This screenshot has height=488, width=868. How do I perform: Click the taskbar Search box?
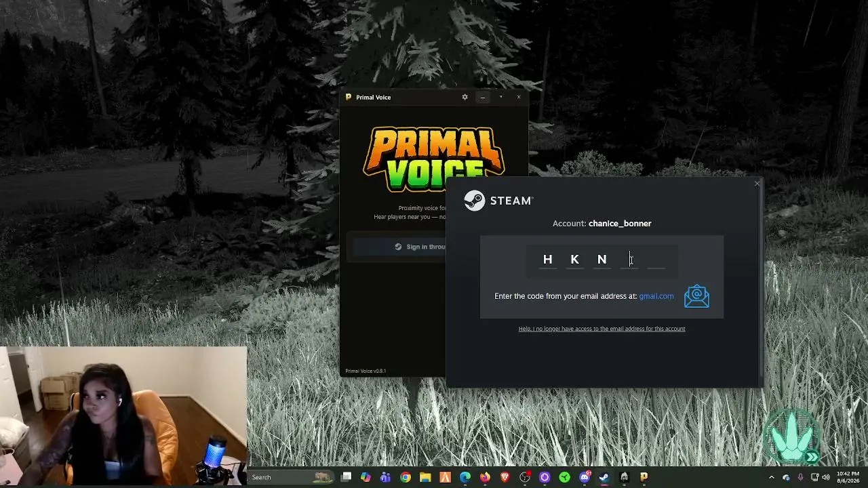click(292, 477)
